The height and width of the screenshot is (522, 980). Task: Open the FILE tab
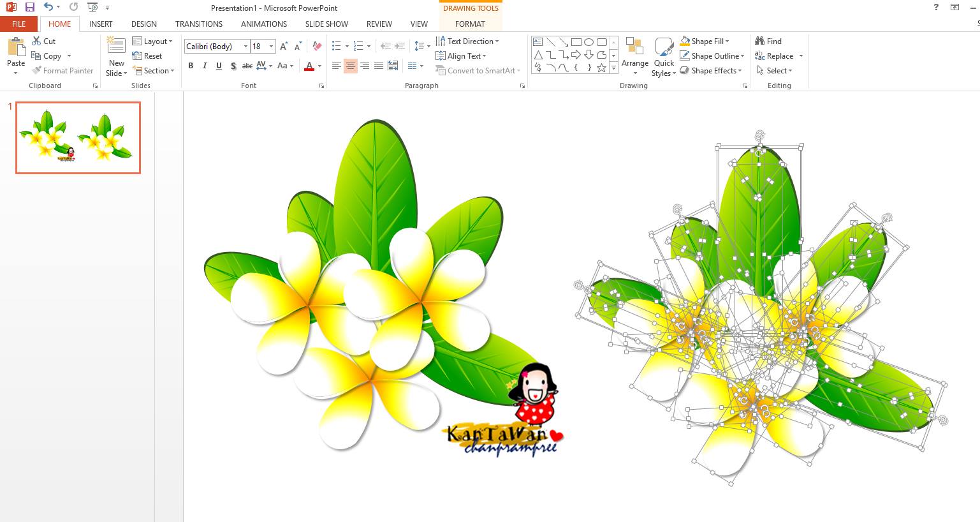tap(19, 24)
